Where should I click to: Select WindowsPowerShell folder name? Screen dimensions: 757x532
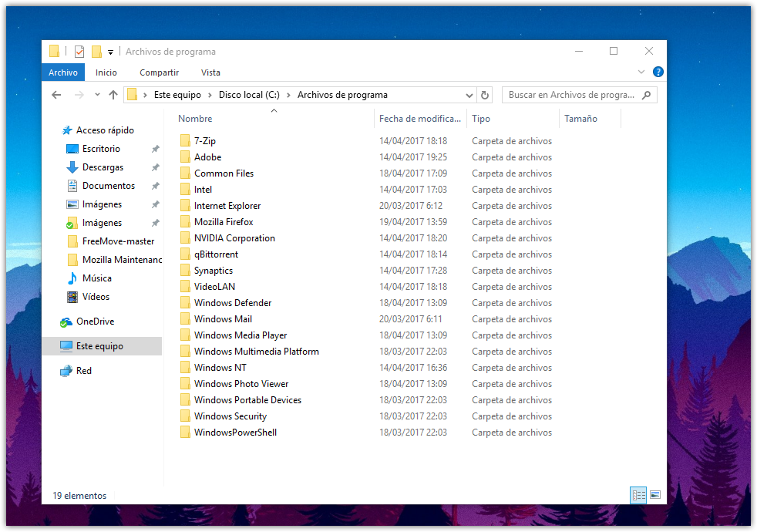(235, 432)
